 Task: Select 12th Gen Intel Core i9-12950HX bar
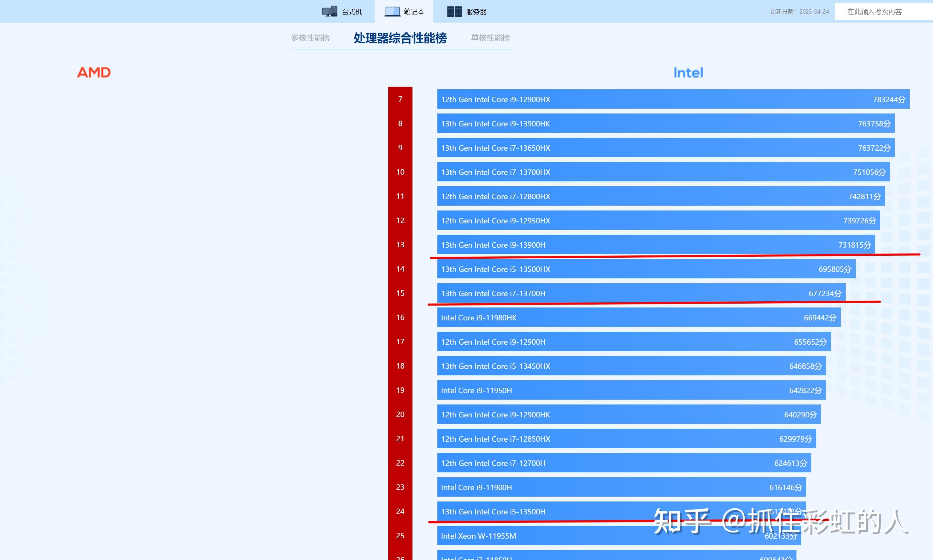tap(658, 221)
